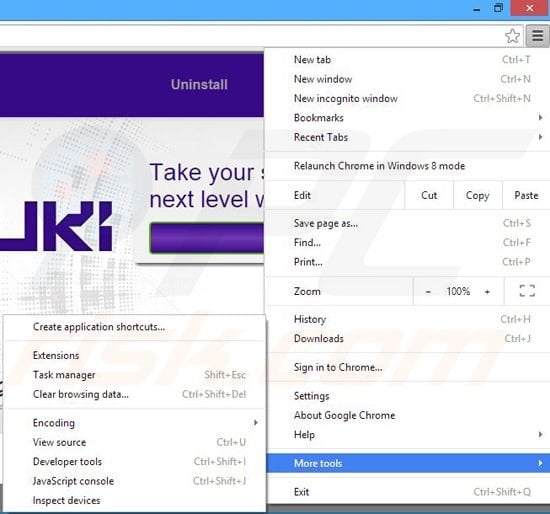
Task: Click Paste in the Edit row
Action: pos(526,195)
